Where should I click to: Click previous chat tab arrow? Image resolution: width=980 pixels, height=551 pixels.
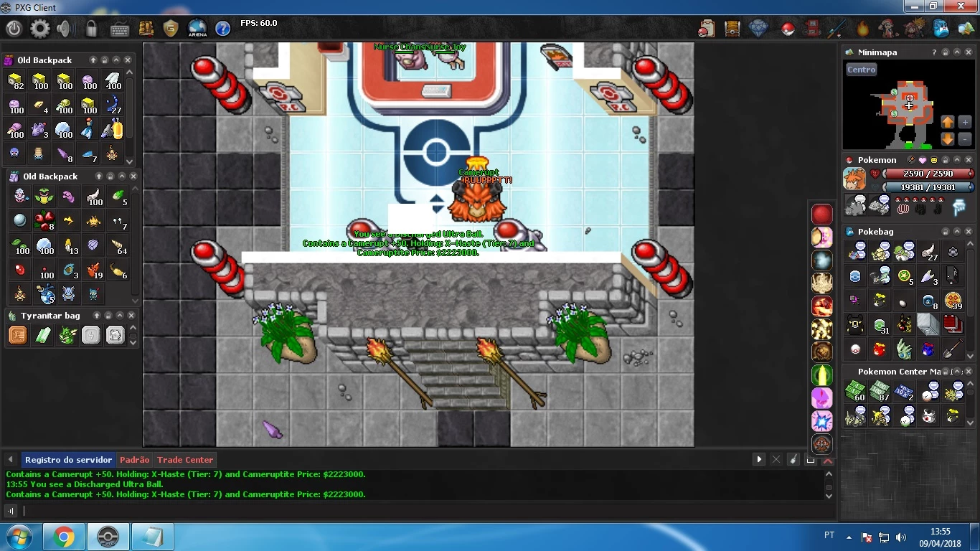coord(11,460)
